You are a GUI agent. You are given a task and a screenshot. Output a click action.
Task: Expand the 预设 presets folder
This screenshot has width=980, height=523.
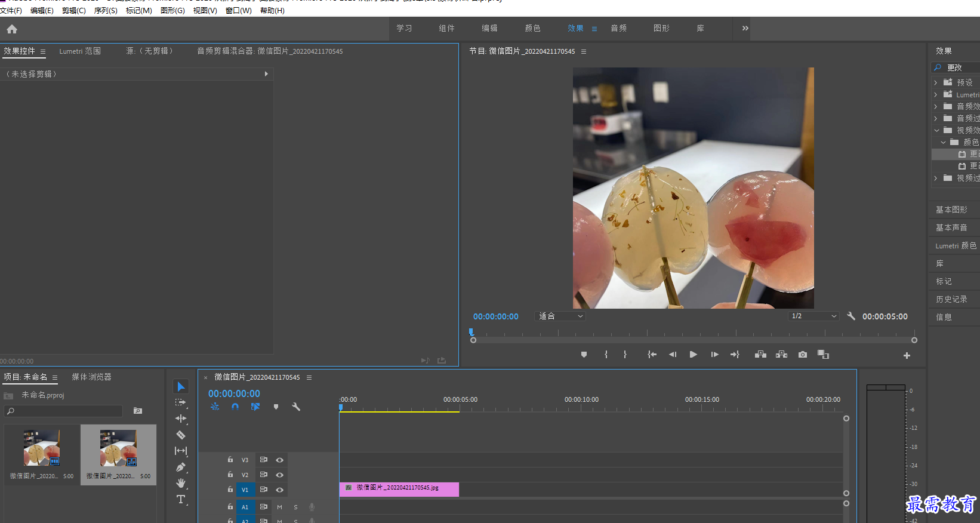click(935, 83)
